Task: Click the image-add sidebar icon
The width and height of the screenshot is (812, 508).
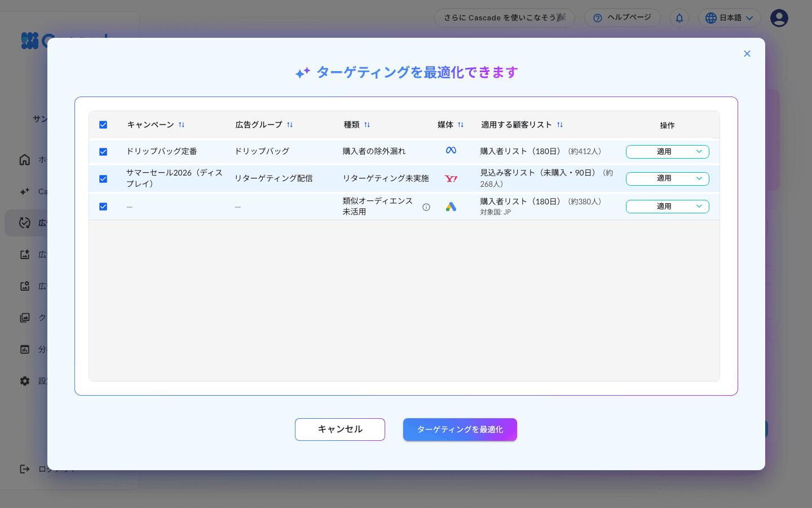Action: (25, 255)
